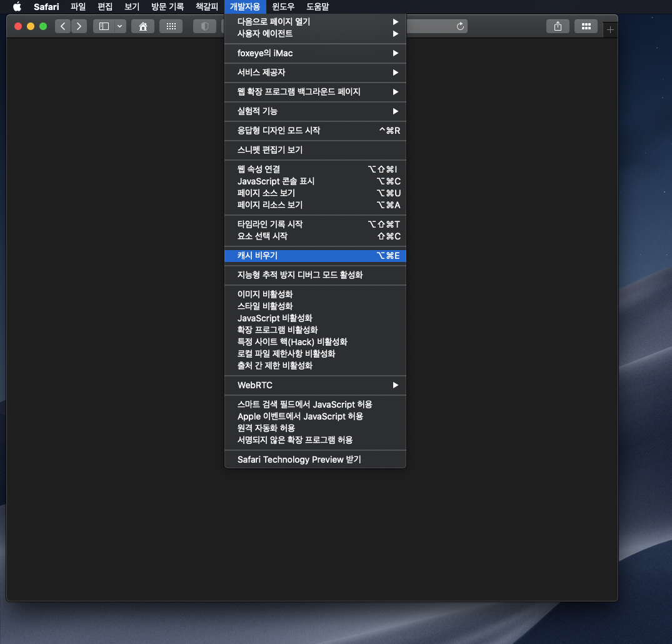Expand 서비스 제공자 submenu
672x644 pixels.
tap(316, 73)
